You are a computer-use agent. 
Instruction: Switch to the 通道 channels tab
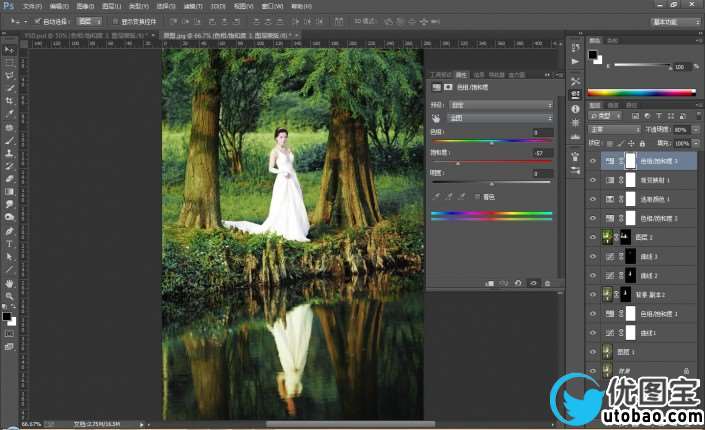tap(612, 105)
